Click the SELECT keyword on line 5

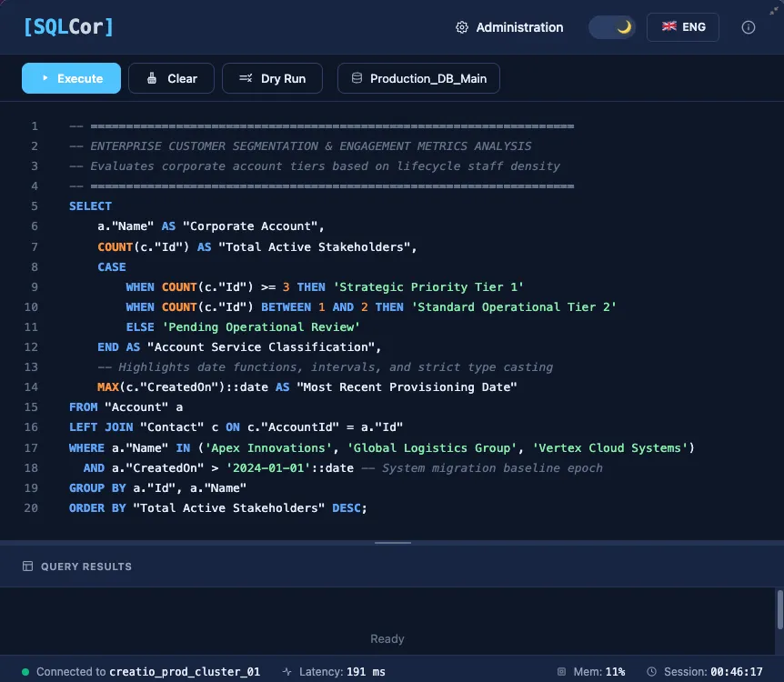(x=91, y=206)
